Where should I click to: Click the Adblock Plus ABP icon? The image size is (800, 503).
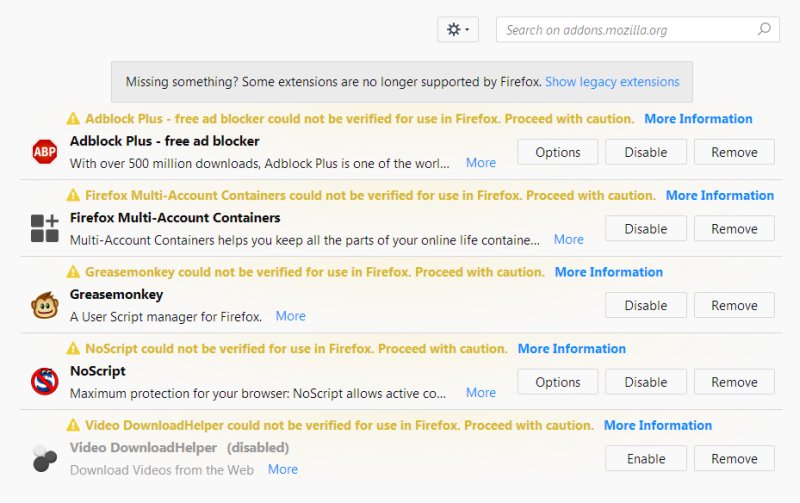coord(45,152)
